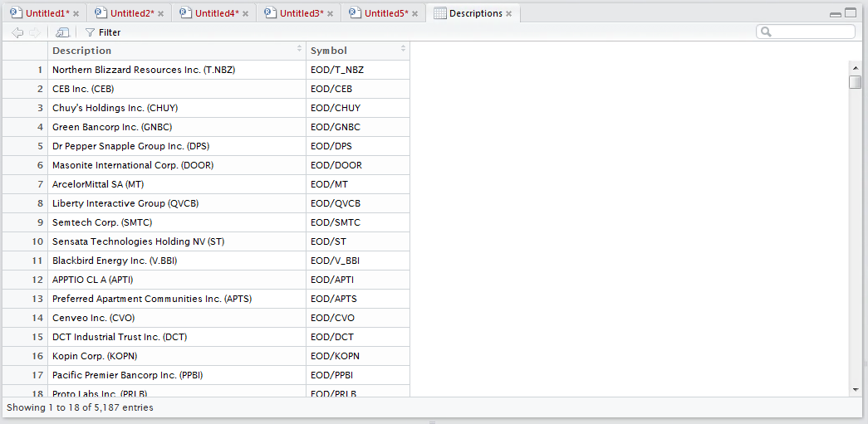
Task: Click the EOD/V_BBI symbol cell
Action: (358, 261)
